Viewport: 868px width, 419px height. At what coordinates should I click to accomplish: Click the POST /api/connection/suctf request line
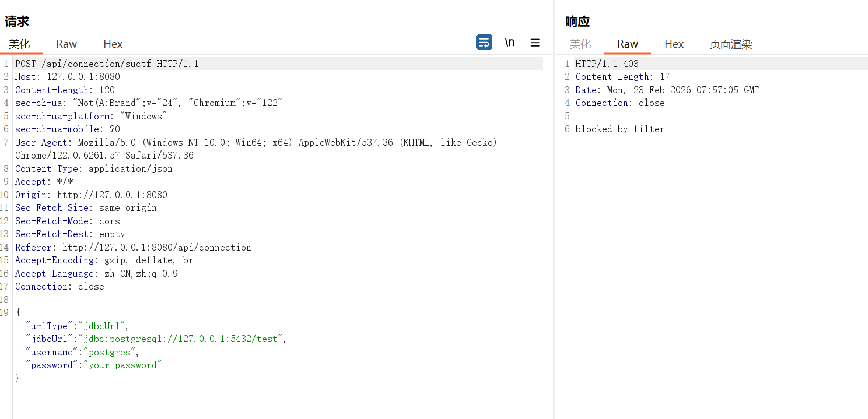point(107,64)
